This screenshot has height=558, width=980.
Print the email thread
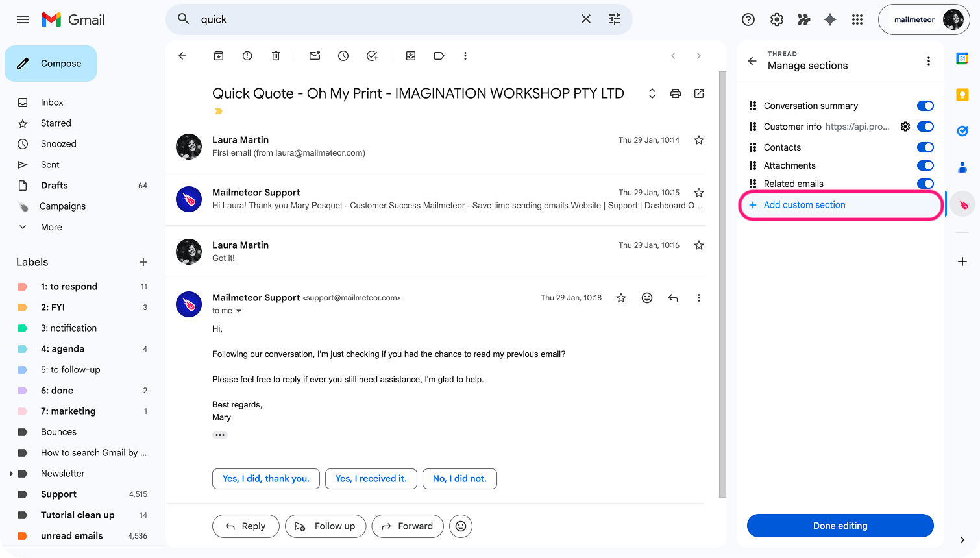click(675, 93)
